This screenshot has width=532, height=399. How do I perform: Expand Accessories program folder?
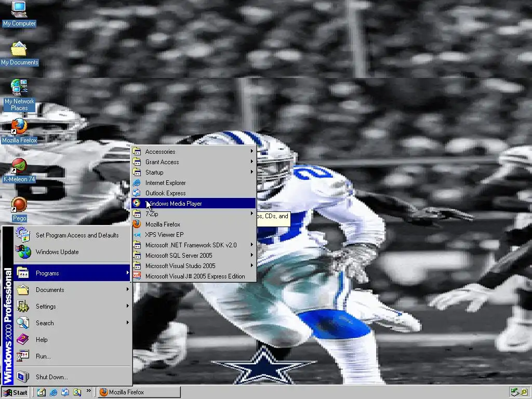pyautogui.click(x=194, y=152)
